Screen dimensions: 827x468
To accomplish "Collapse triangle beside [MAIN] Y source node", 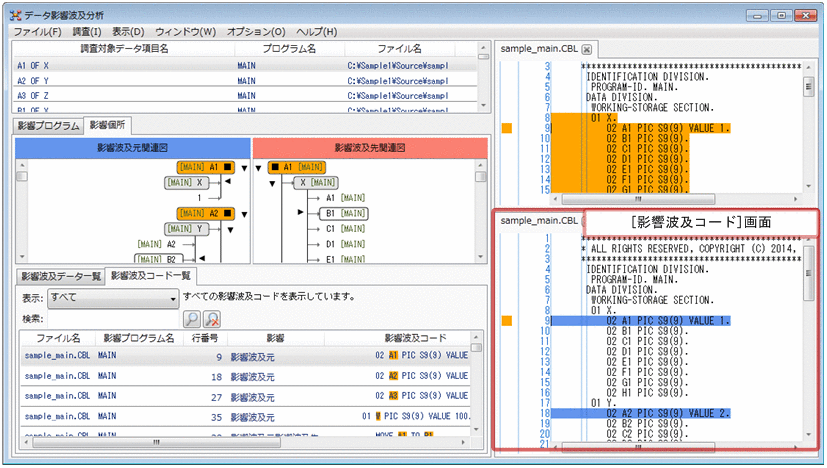I will point(230,230).
